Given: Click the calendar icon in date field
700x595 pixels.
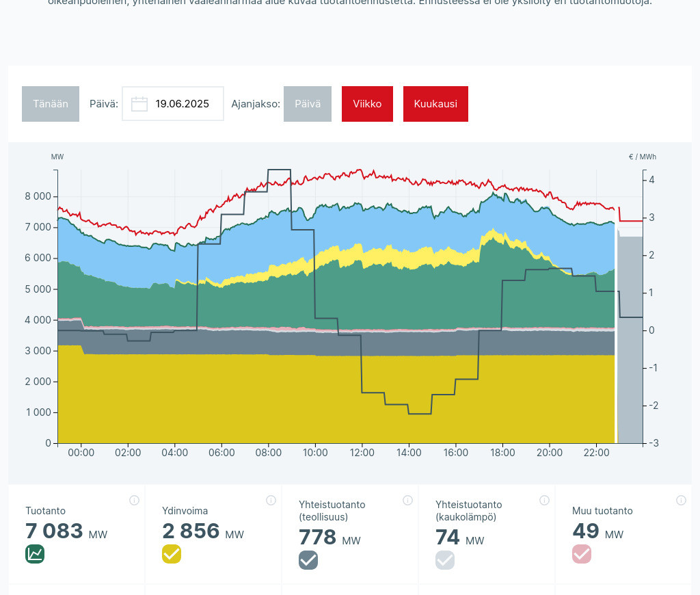Looking at the screenshot, I should pos(139,104).
